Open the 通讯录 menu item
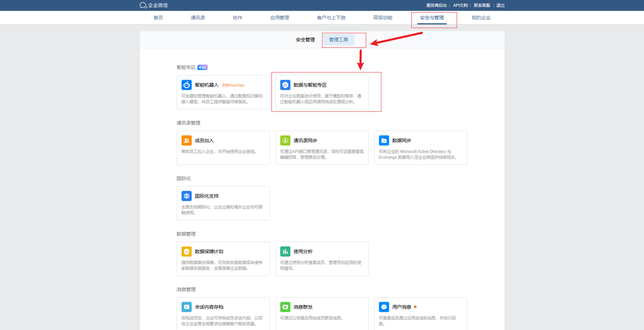The image size is (644, 330). tap(198, 18)
